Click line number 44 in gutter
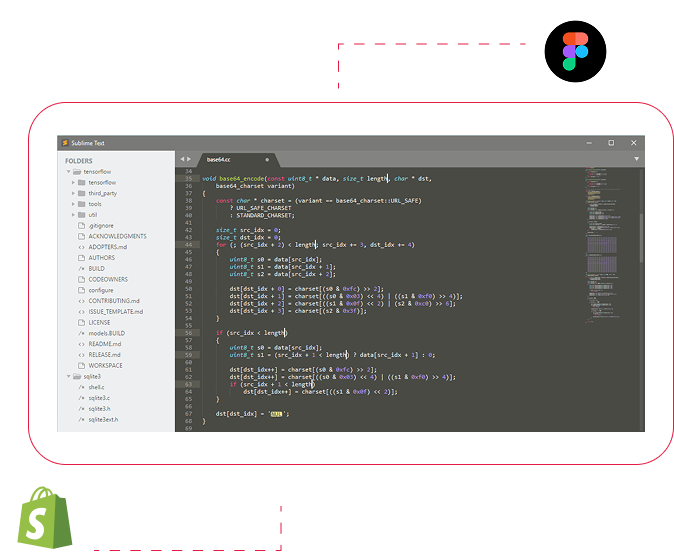 [x=188, y=244]
